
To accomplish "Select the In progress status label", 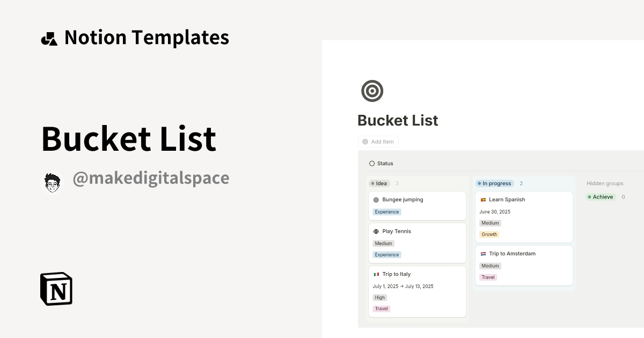I will pos(494,183).
